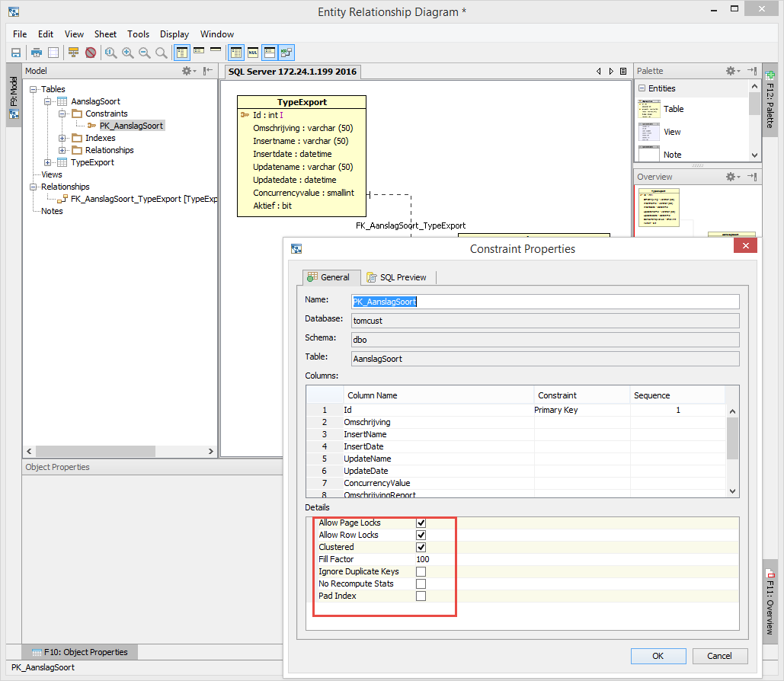Open the Sheet menu
Screen dimensions: 784x681
tap(105, 34)
